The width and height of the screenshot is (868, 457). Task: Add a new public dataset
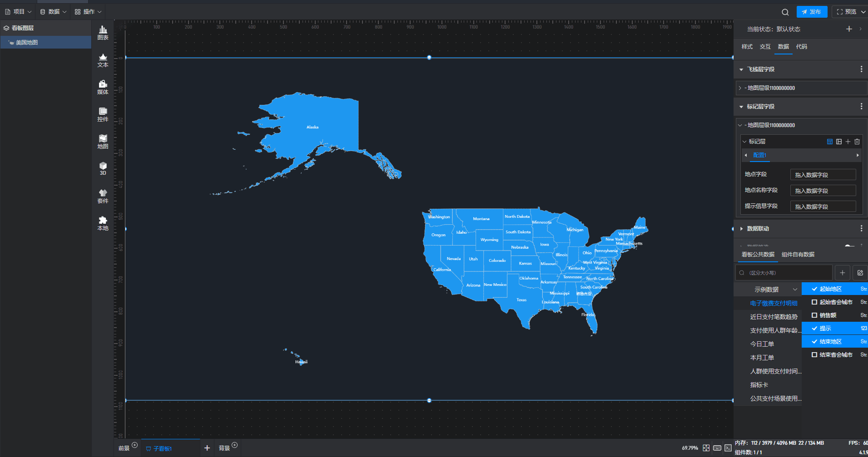pos(843,273)
